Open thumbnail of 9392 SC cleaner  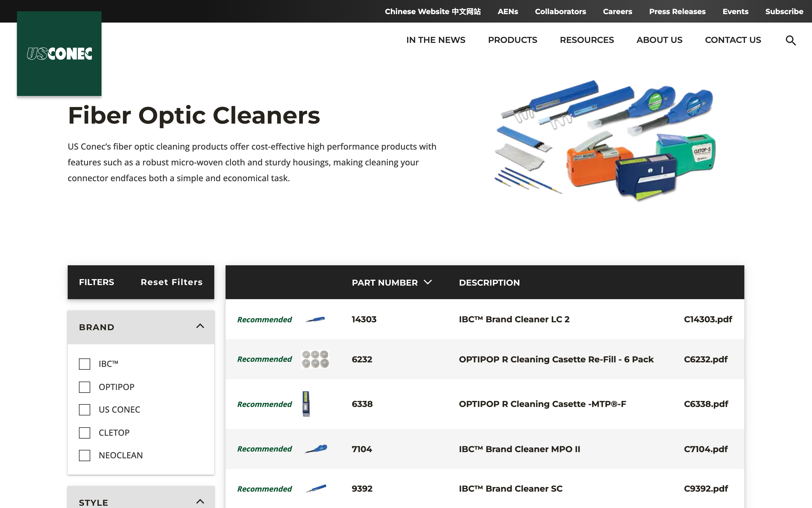click(316, 489)
